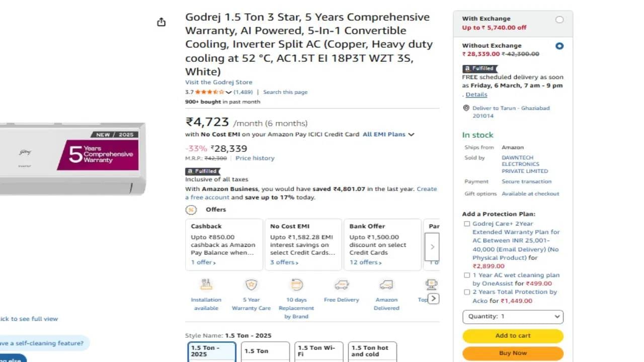Click the share icon near the product title
The width and height of the screenshot is (644, 362).
[x=161, y=22]
